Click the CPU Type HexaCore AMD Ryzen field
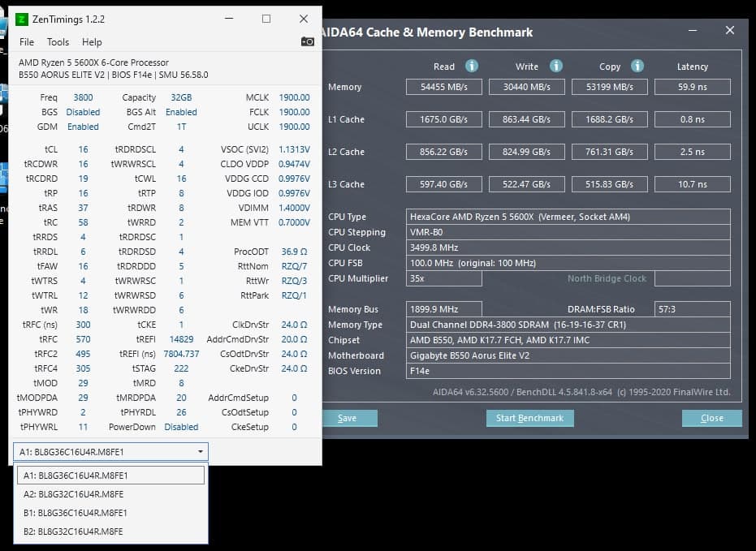Image resolution: width=756 pixels, height=551 pixels. pos(568,217)
